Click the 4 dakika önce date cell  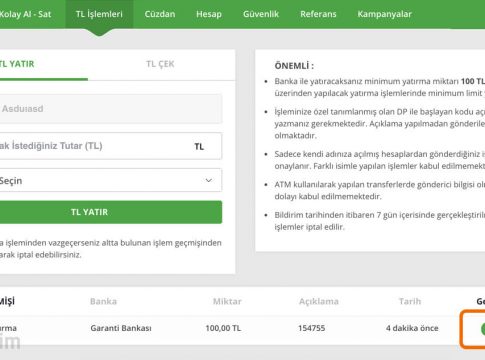coord(412,328)
